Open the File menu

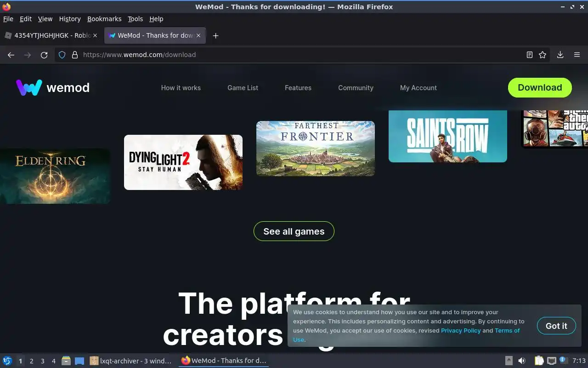tap(8, 19)
